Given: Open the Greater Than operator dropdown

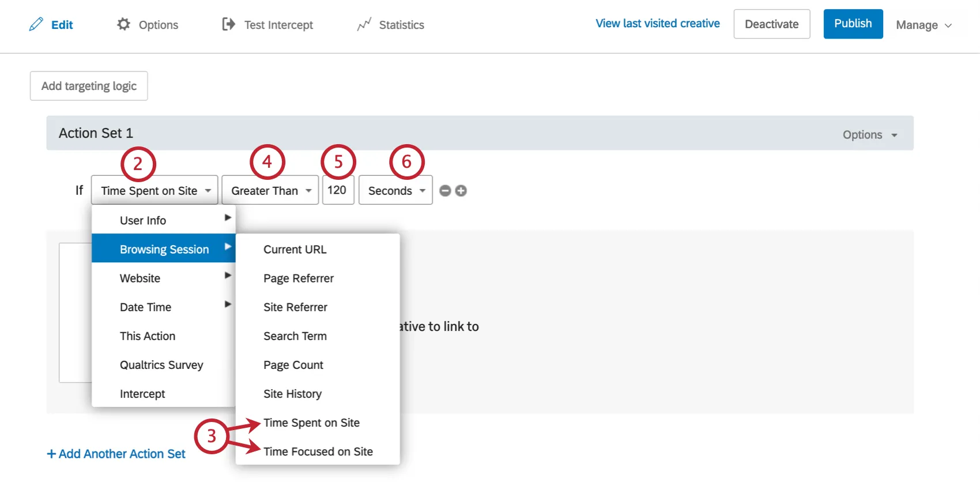Looking at the screenshot, I should pos(270,190).
